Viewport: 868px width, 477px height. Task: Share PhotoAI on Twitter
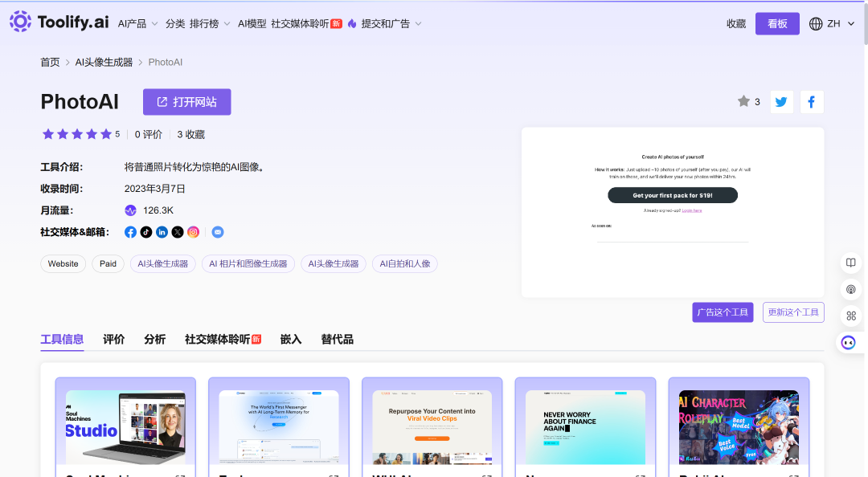pyautogui.click(x=782, y=102)
